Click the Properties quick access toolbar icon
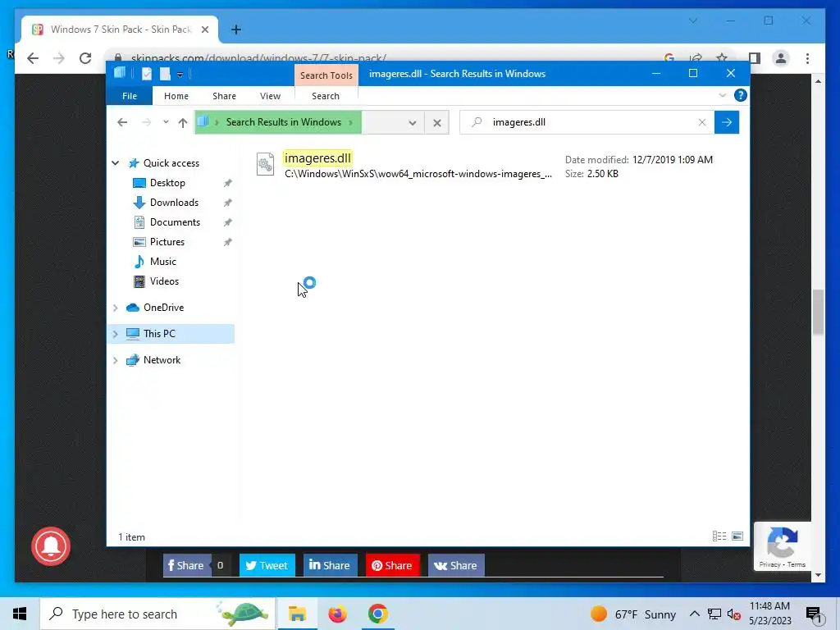 click(x=147, y=74)
